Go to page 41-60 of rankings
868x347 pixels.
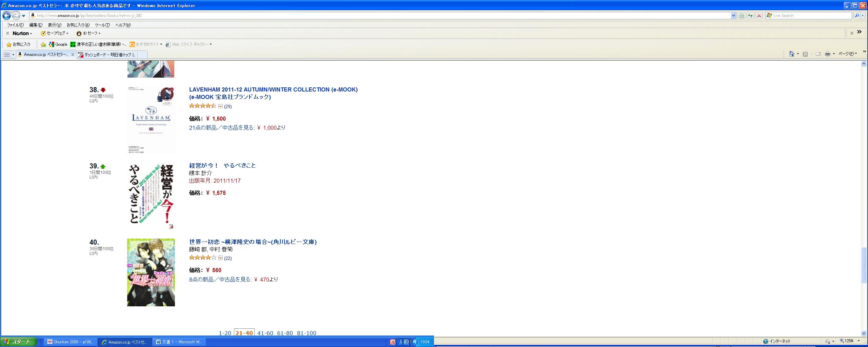point(265,333)
